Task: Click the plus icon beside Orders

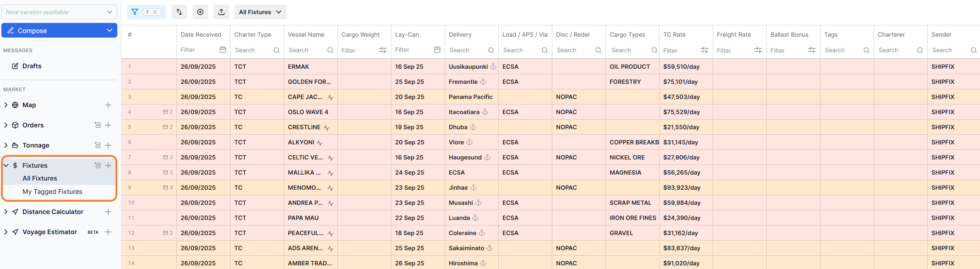Action: [108, 125]
